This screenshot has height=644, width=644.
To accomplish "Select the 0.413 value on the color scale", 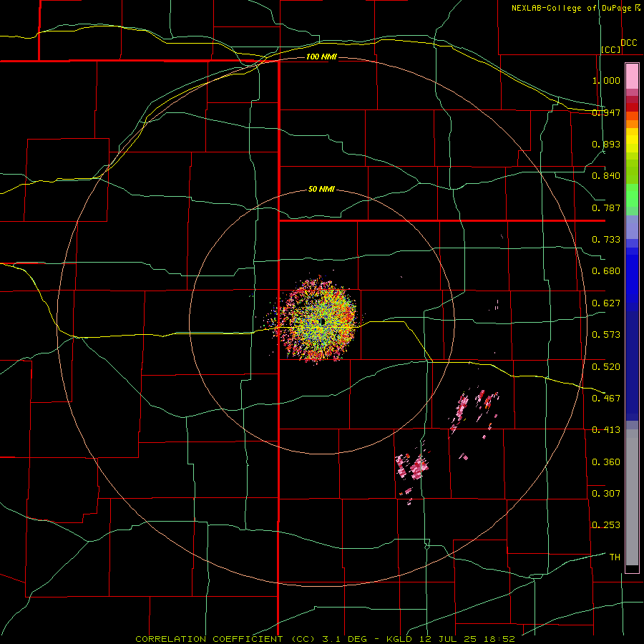I will click(606, 430).
